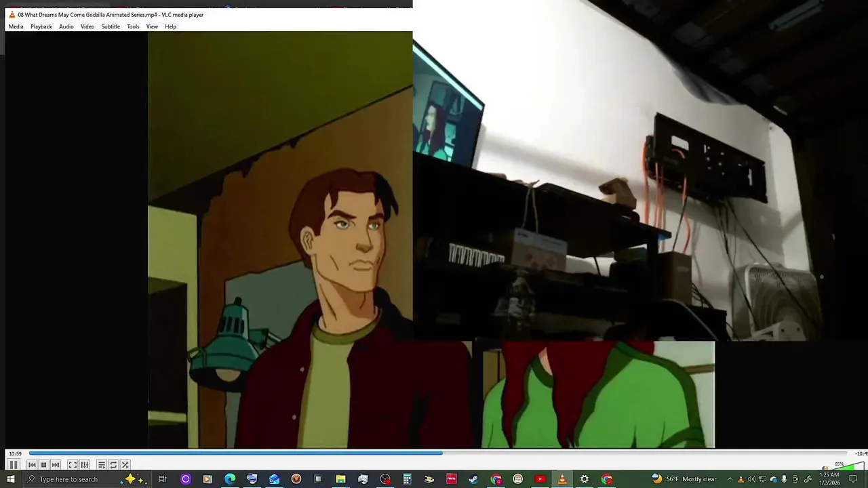
Task: Seek using the video progress bar
Action: point(438,453)
